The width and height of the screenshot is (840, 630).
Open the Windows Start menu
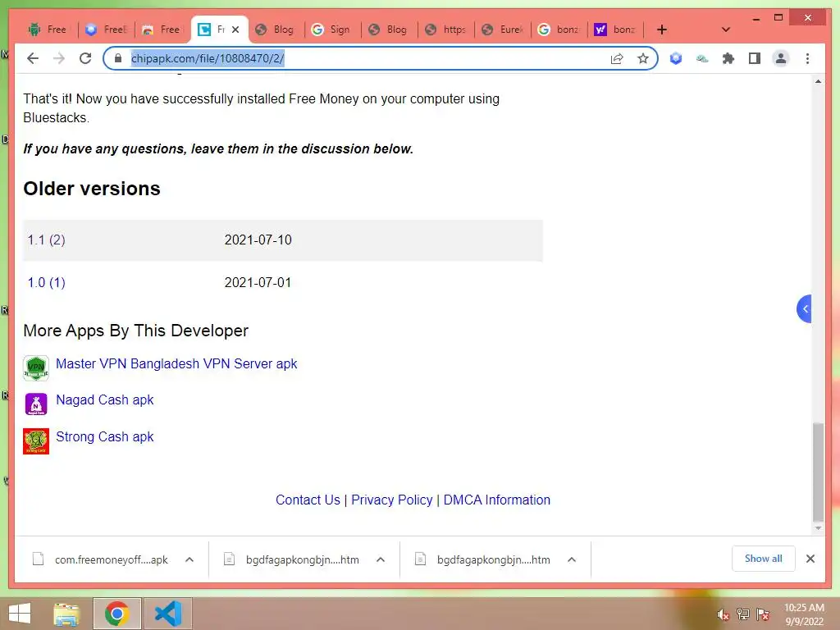[20, 614]
